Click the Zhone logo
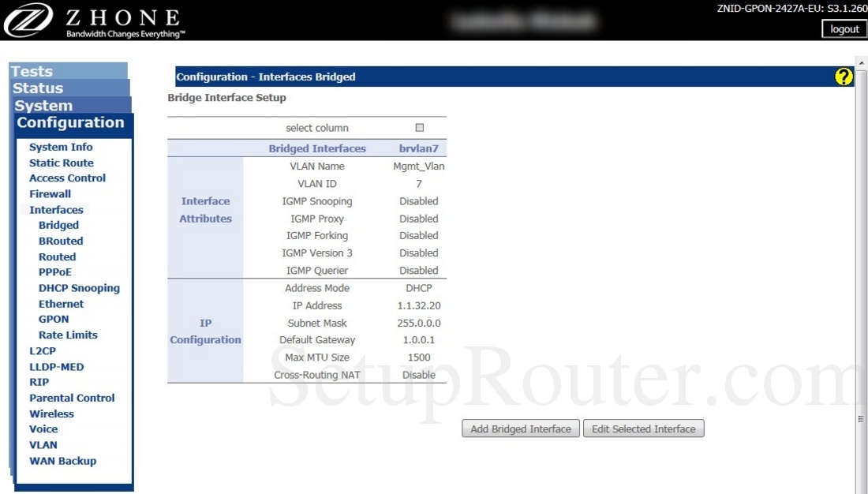Viewport: 868px width, 494px height. click(28, 19)
